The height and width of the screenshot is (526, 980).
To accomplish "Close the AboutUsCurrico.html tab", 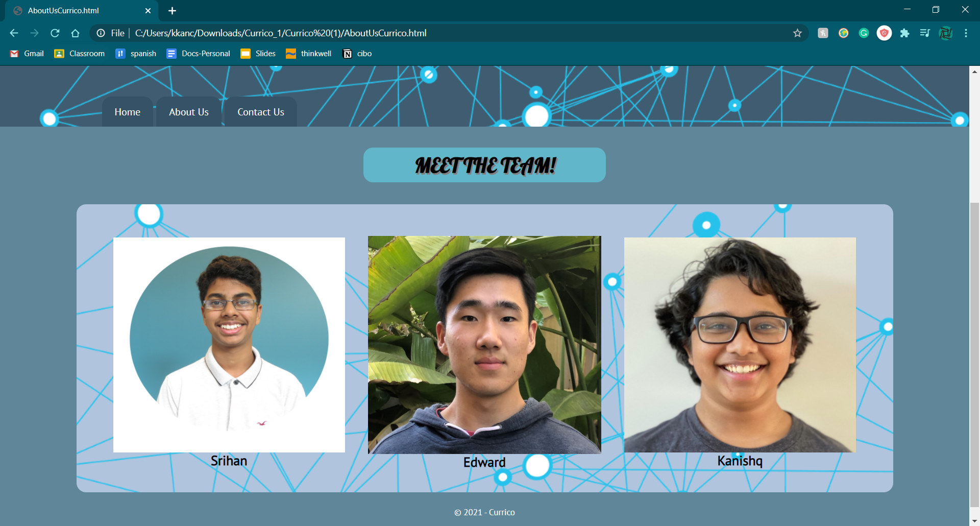I will (148, 11).
